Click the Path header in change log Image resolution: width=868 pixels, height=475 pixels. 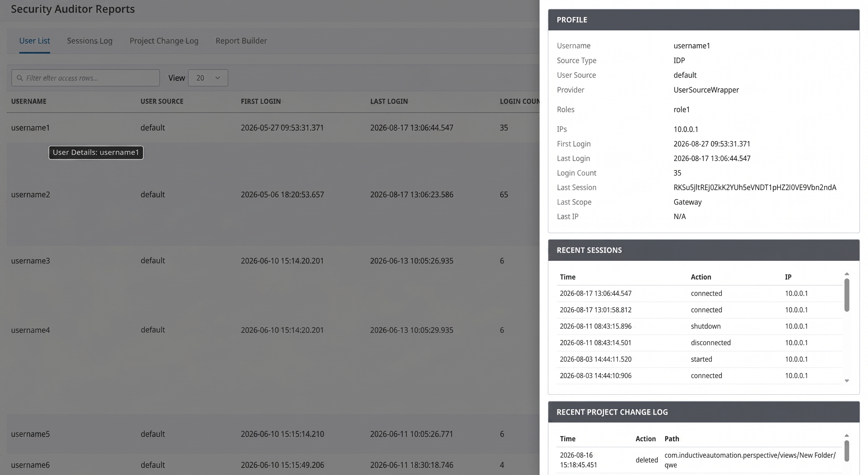click(671, 439)
